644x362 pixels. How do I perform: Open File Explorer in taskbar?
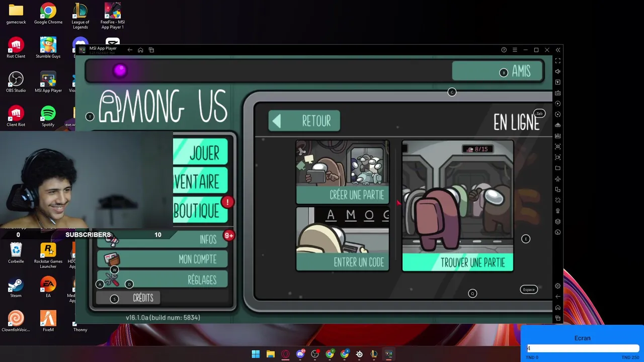tap(271, 354)
